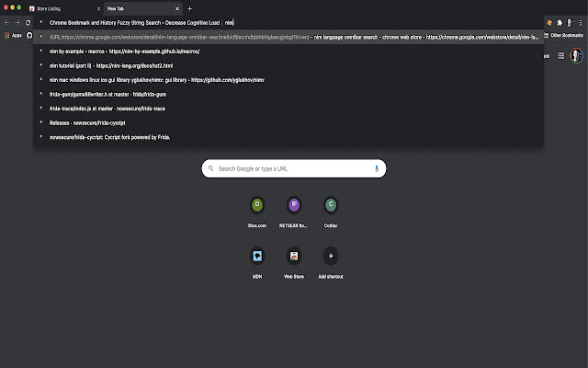Open the Other Bookmarks folder
The image size is (588, 368).
point(564,35)
